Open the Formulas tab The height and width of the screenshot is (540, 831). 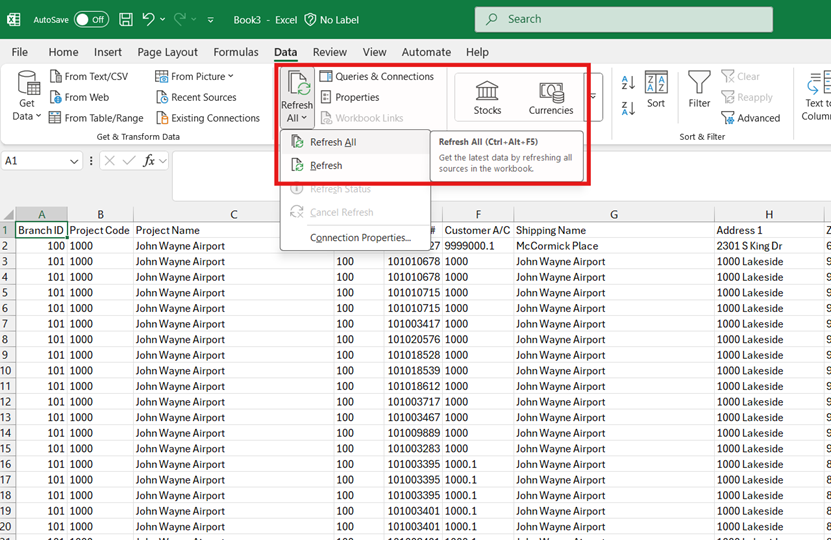coord(236,52)
